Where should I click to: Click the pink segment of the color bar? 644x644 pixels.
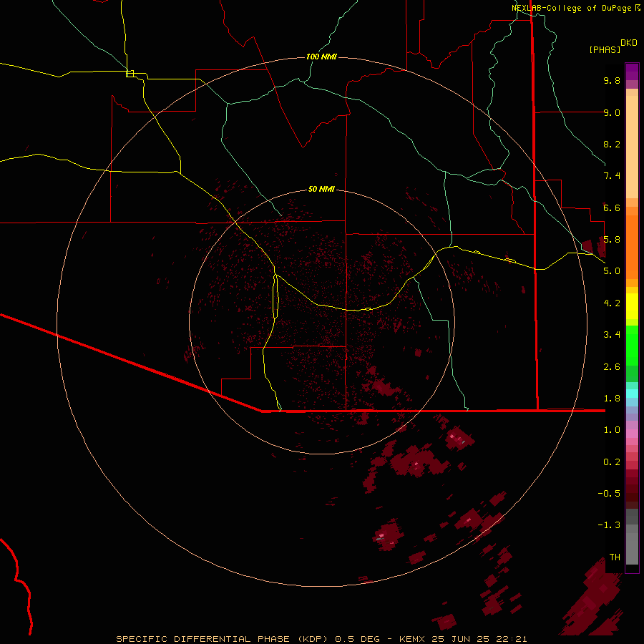[632, 434]
